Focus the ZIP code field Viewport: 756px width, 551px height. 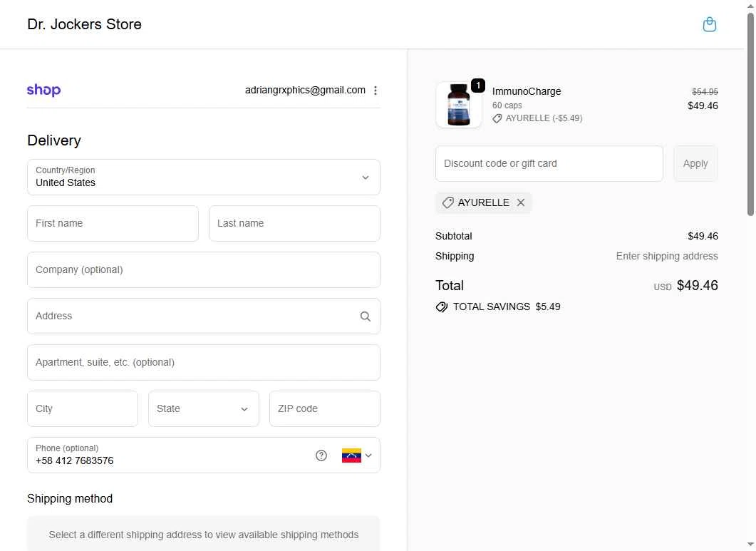click(324, 408)
